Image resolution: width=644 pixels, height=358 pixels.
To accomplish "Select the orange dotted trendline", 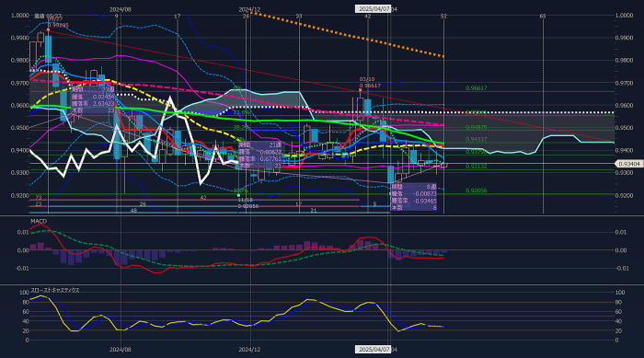I will click(x=348, y=35).
